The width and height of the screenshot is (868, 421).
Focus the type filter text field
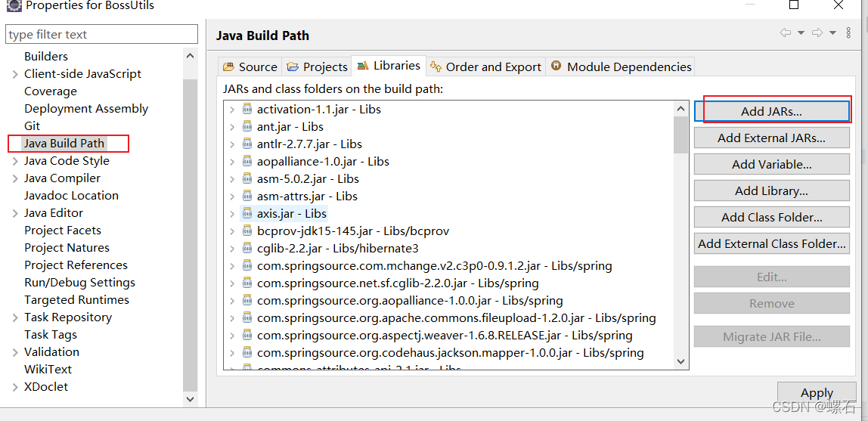pos(101,34)
